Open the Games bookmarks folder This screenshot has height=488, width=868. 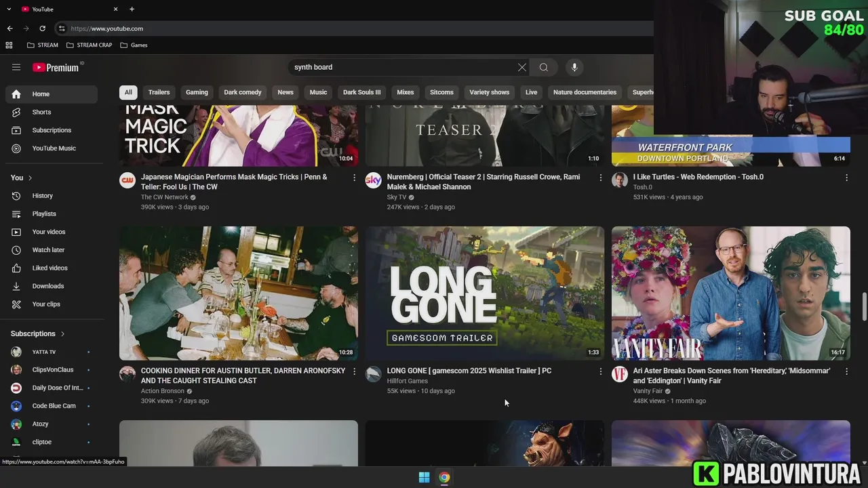pyautogui.click(x=134, y=45)
